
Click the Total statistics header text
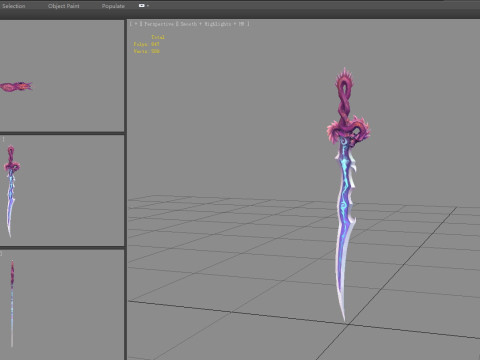tap(158, 37)
